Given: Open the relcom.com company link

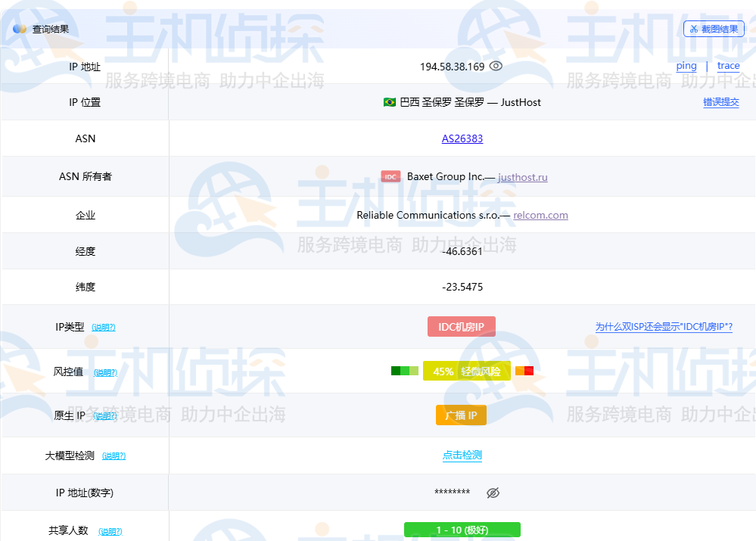Looking at the screenshot, I should click(540, 215).
